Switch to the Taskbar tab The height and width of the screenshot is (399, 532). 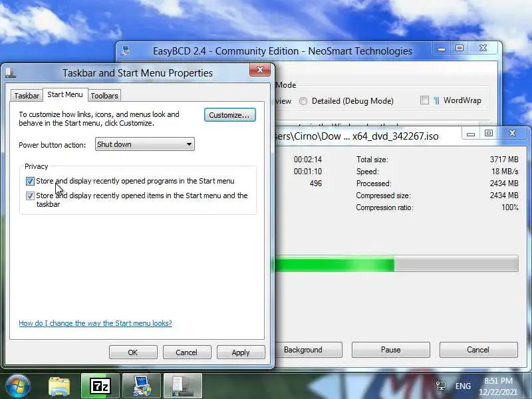coord(27,96)
